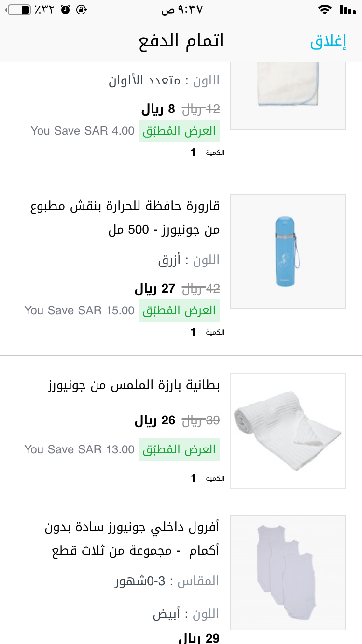Tap the 9:37 status bar clock
This screenshot has height=644, width=362.
[182, 10]
